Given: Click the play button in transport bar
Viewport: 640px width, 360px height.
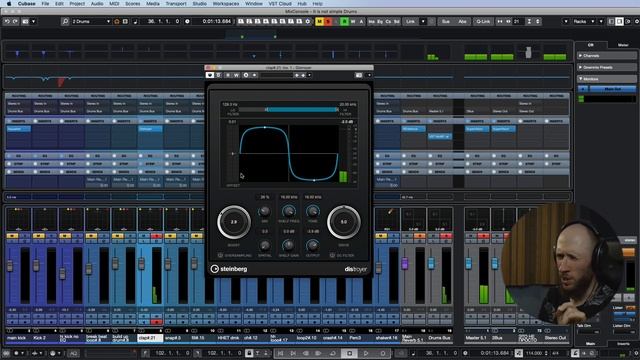Looking at the screenshot, I should [366, 353].
